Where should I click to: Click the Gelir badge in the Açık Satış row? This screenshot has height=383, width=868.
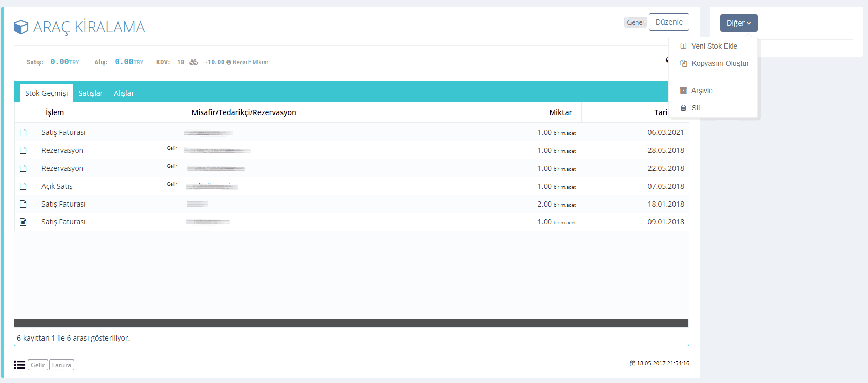click(x=172, y=184)
